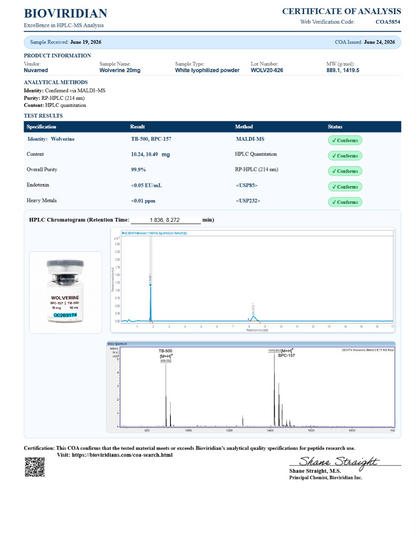416x538 pixels.
Task: Click the Result column header
Action: tap(137, 127)
